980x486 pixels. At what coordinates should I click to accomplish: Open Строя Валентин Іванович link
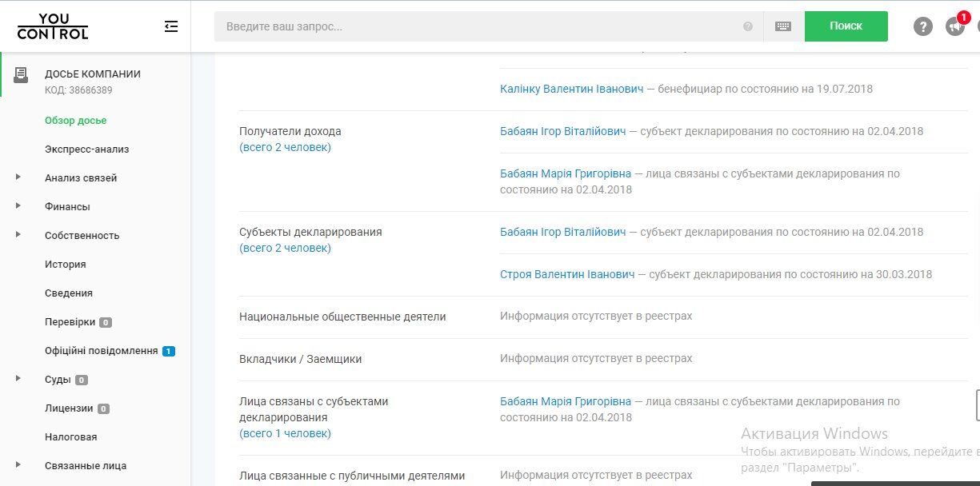[x=567, y=274]
